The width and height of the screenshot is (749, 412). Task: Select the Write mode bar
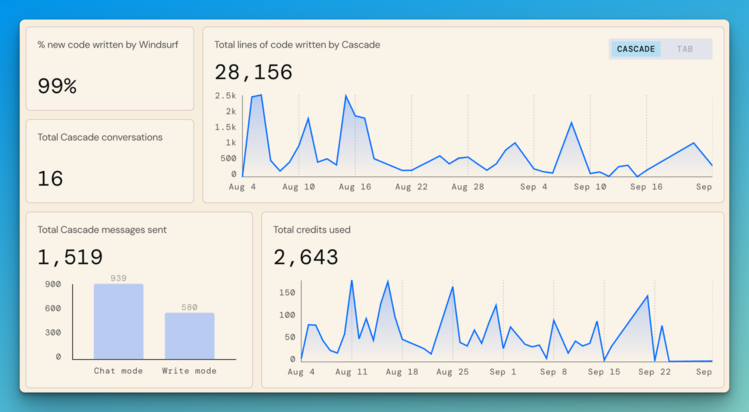[x=190, y=336]
